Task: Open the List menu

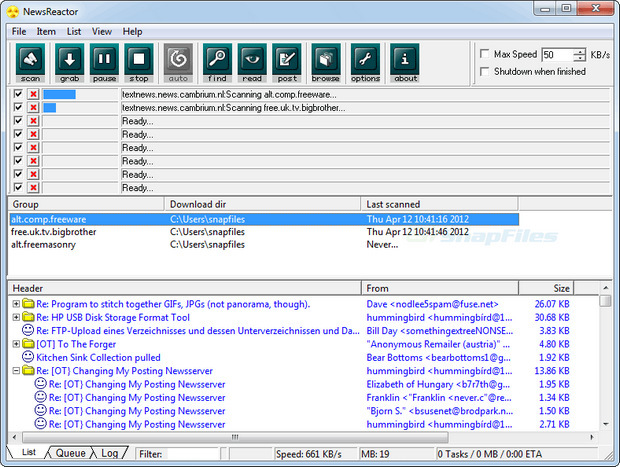Action: pos(74,32)
